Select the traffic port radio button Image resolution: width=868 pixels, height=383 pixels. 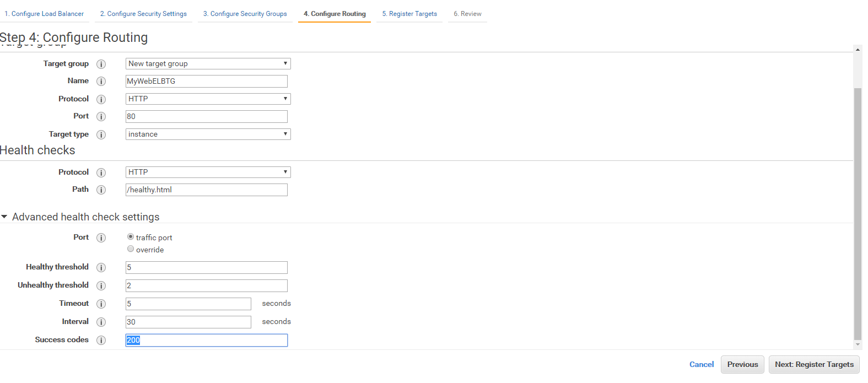[x=131, y=237]
